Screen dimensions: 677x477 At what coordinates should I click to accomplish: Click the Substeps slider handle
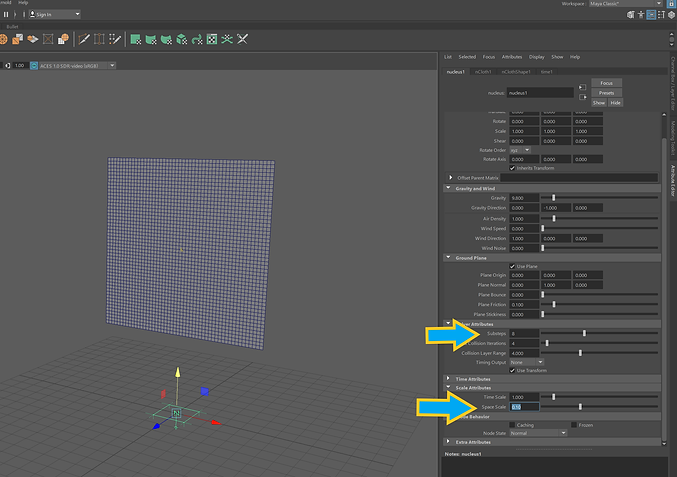584,333
